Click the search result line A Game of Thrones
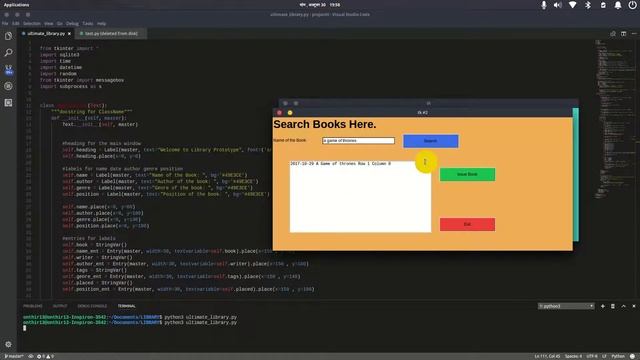This screenshot has width=640, height=360. coord(340,164)
